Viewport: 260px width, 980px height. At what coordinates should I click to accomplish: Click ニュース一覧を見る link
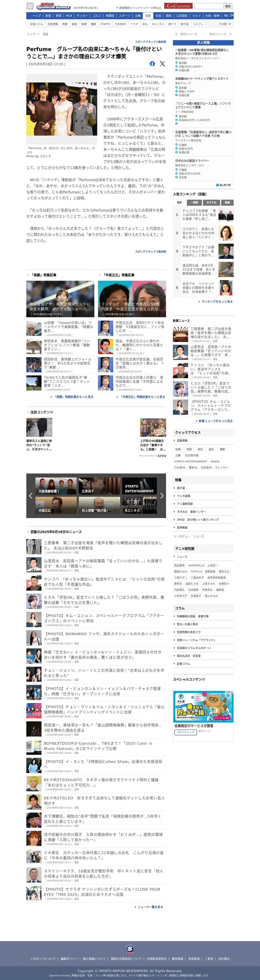tap(149, 907)
